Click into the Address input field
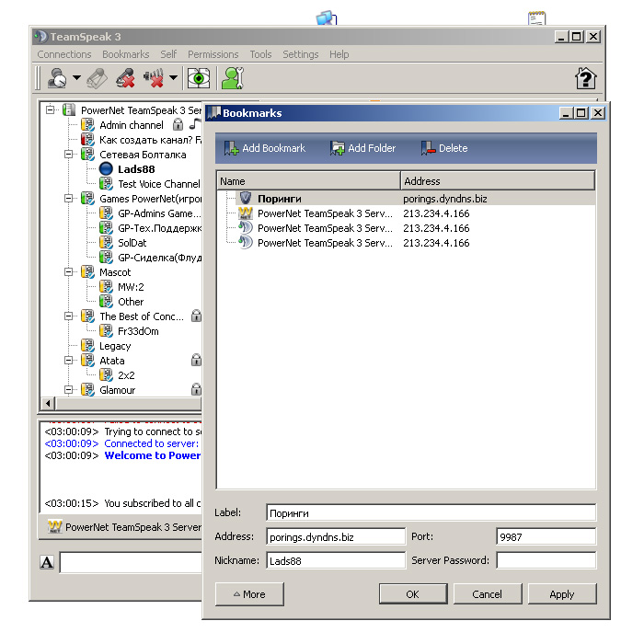This screenshot has width=644, height=644. point(336,536)
